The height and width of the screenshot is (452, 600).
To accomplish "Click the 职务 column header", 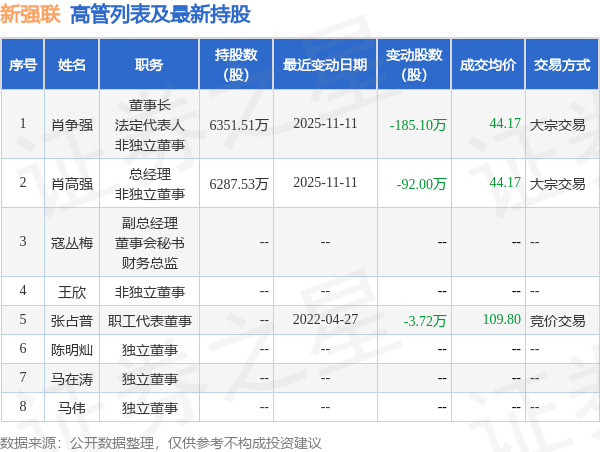I will 149,64.
